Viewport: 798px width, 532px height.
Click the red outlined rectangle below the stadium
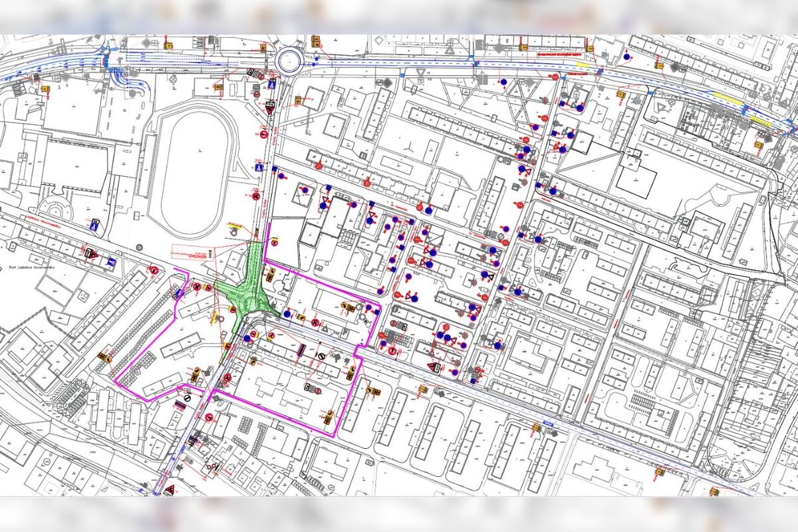click(191, 251)
